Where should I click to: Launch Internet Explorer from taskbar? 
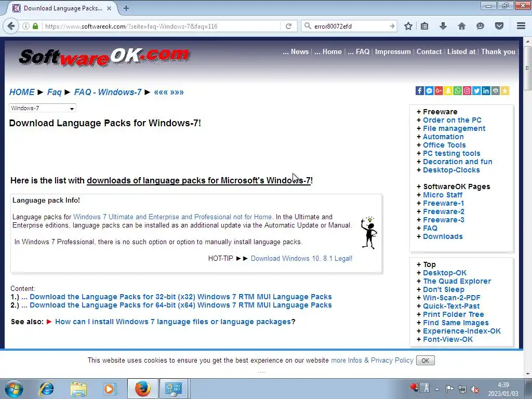click(46, 389)
